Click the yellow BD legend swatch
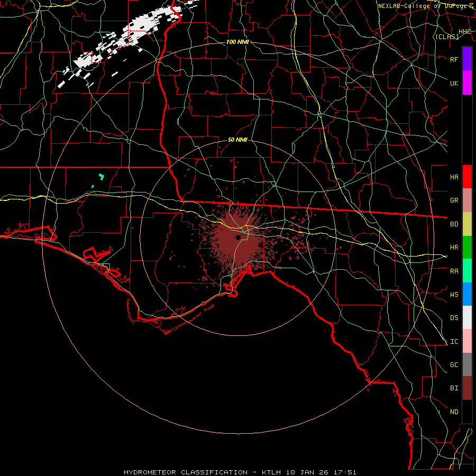Image resolution: width=476 pixels, height=476 pixels. click(x=467, y=224)
